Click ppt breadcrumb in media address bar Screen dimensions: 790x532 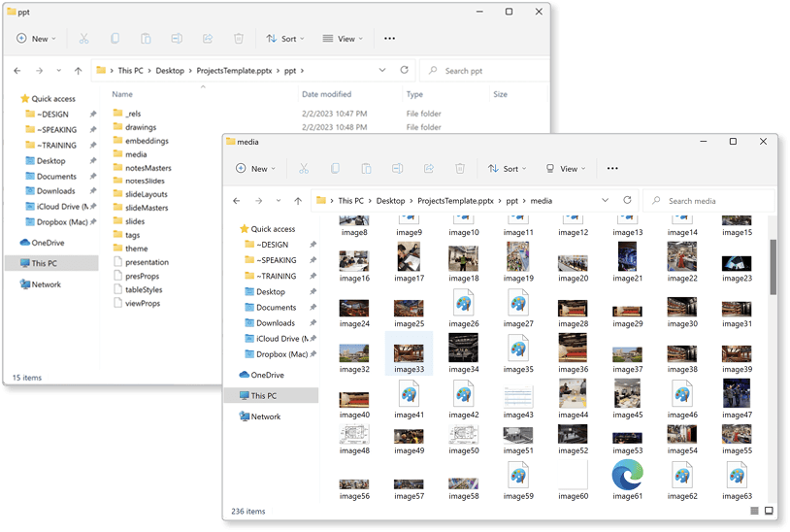click(511, 201)
